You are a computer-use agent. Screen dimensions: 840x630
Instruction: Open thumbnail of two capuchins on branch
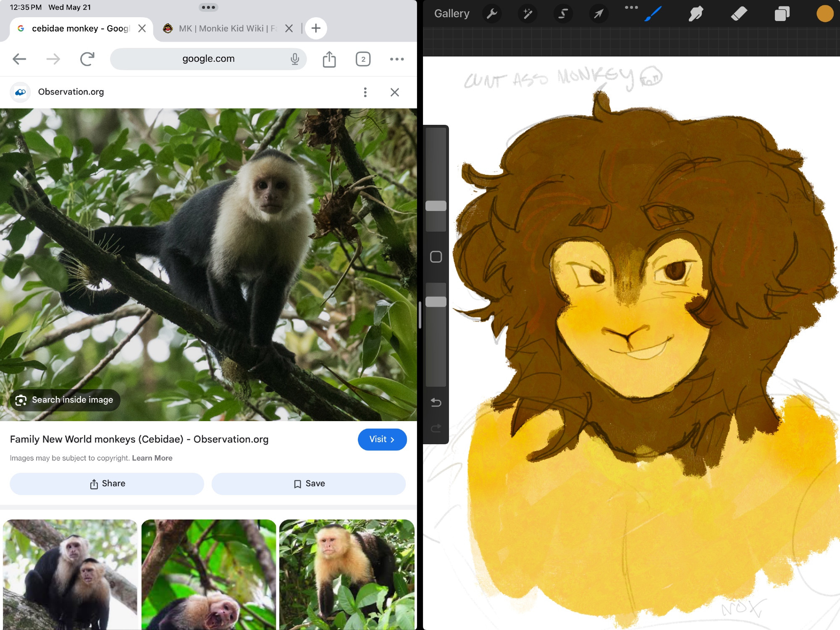(x=70, y=575)
